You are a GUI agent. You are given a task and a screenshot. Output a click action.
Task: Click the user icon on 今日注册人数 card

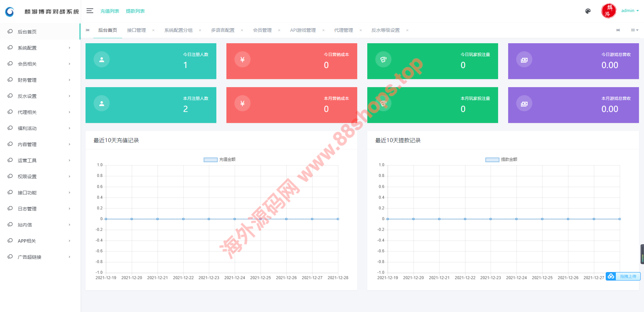[102, 60]
